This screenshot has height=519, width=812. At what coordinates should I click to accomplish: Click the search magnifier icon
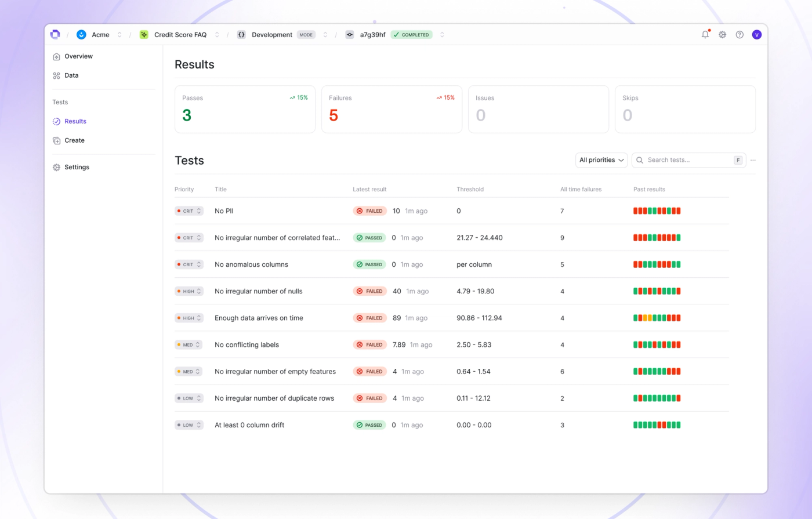[x=640, y=160]
